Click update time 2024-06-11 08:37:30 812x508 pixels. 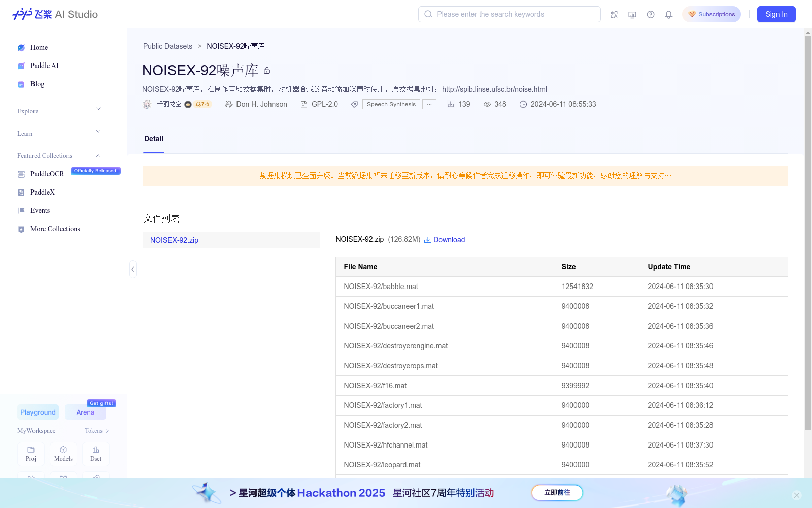coord(681,445)
